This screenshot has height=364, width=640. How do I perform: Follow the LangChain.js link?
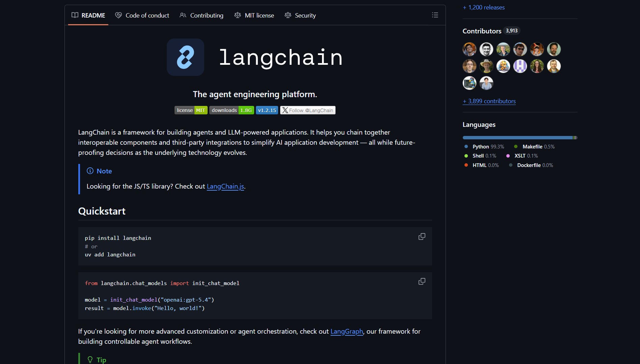click(x=225, y=187)
